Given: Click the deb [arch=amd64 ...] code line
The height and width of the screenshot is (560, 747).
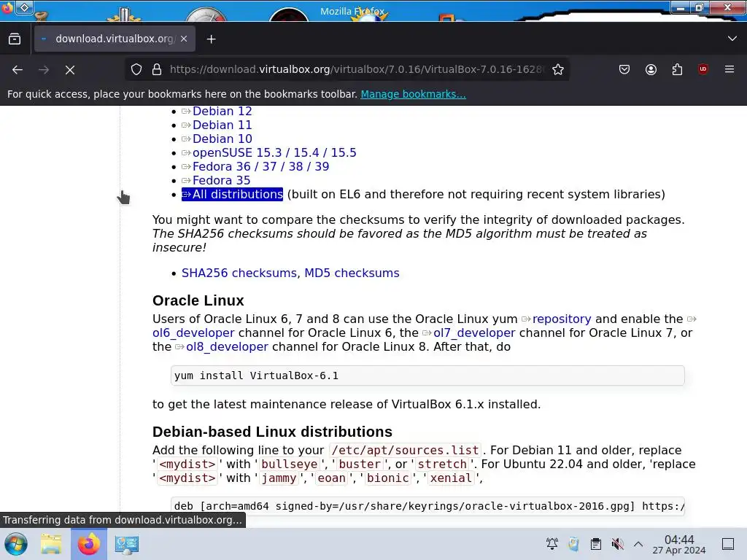Looking at the screenshot, I should pyautogui.click(x=427, y=506).
